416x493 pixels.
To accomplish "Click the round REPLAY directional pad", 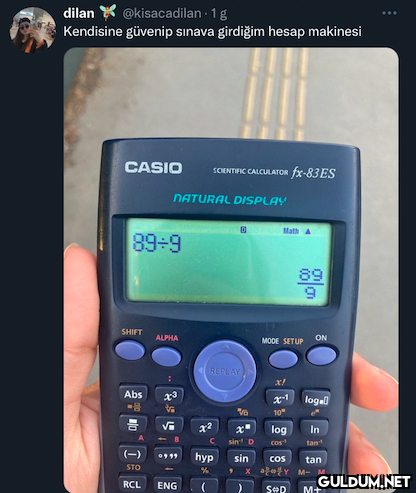I will pyautogui.click(x=225, y=371).
